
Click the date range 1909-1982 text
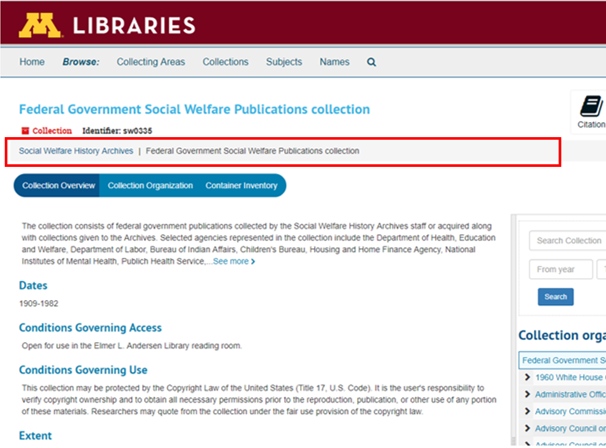(x=39, y=304)
